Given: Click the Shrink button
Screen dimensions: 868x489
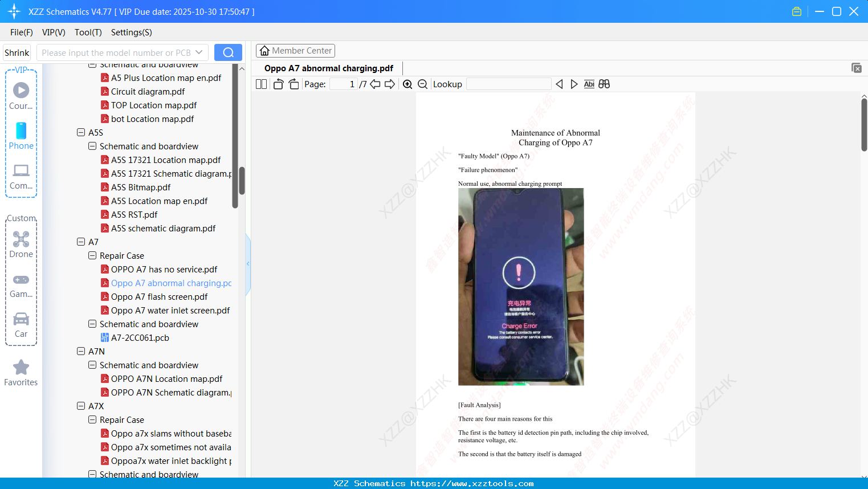Looking at the screenshot, I should coord(17,52).
